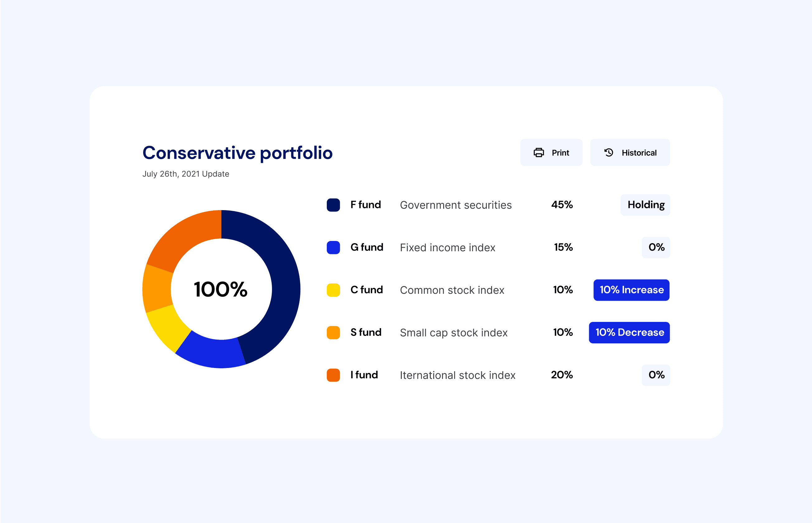
Task: Click the printer icon
Action: tap(538, 153)
